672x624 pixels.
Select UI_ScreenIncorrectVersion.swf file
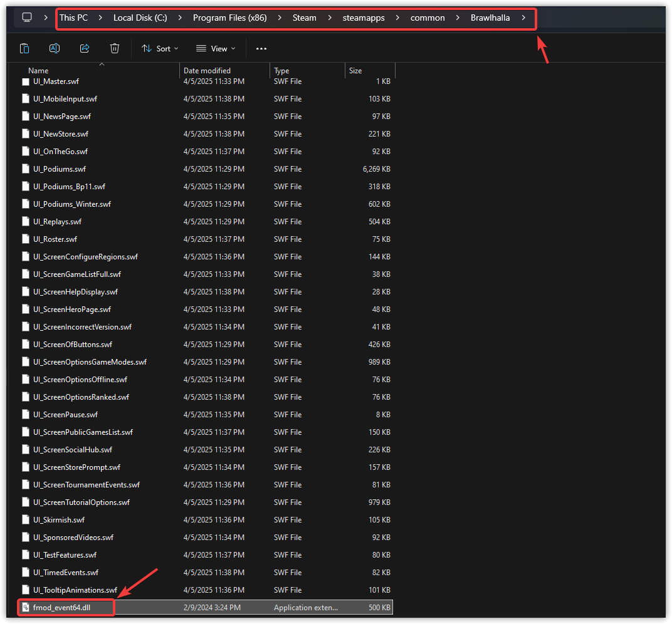[x=82, y=327]
